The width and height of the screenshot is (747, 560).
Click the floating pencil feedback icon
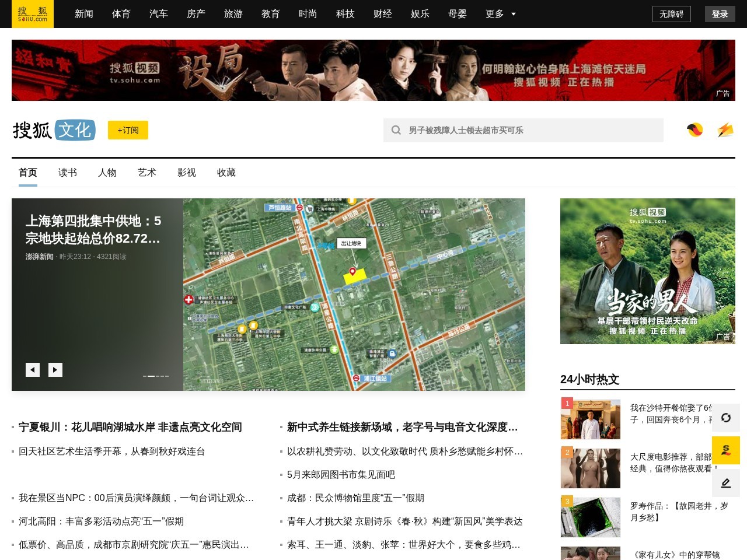click(726, 483)
